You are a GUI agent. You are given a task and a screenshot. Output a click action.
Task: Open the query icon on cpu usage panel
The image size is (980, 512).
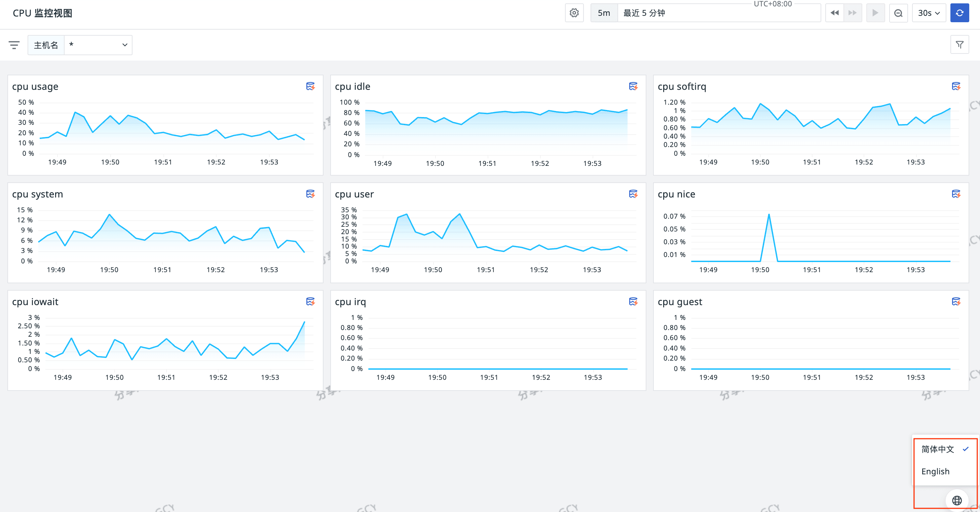point(310,86)
